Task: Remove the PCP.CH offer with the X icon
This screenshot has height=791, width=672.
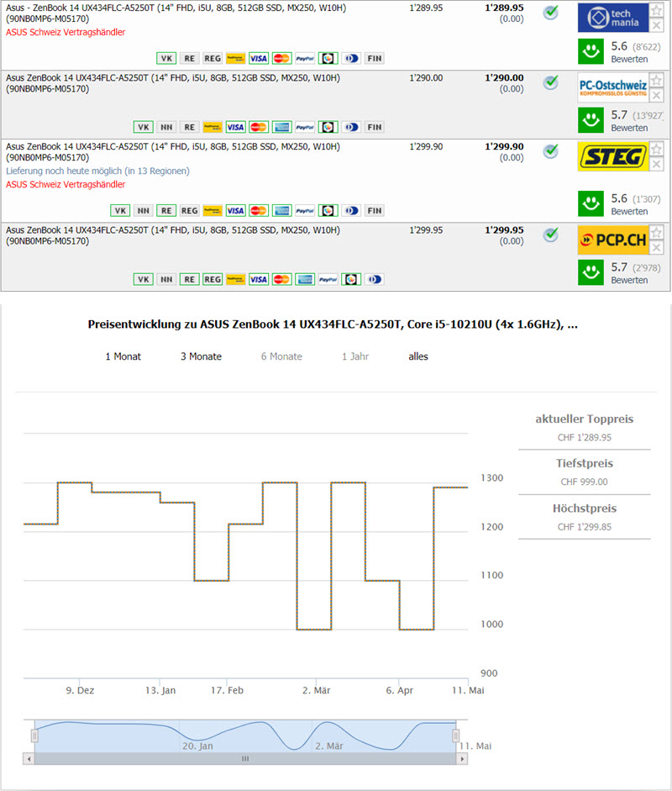Action: 657,248
